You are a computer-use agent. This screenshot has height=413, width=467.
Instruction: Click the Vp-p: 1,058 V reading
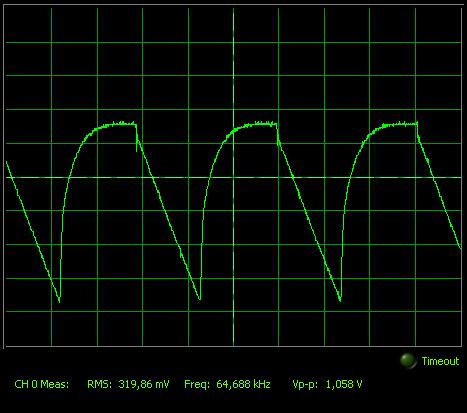[327, 384]
